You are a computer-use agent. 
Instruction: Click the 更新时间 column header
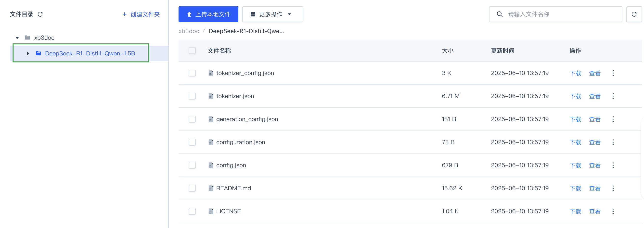tap(502, 51)
